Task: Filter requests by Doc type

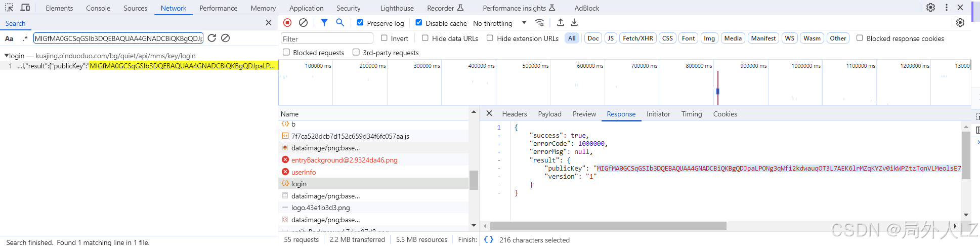Action: point(593,38)
